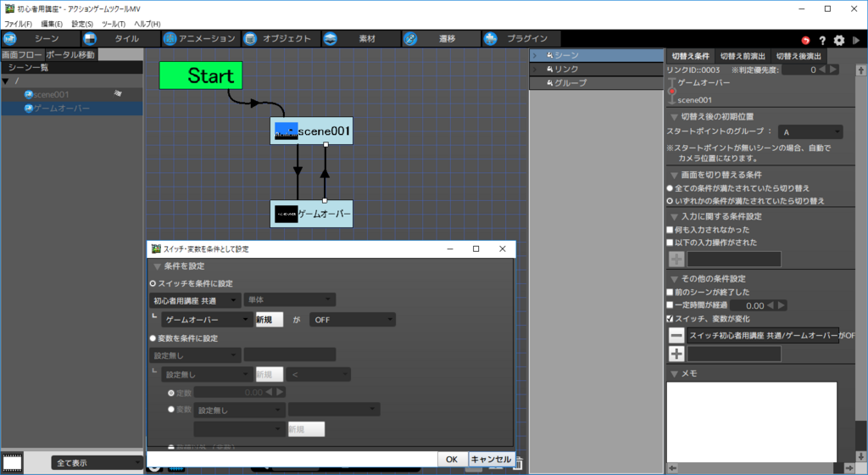
Task: Open help with the question mark icon
Action: (x=822, y=41)
